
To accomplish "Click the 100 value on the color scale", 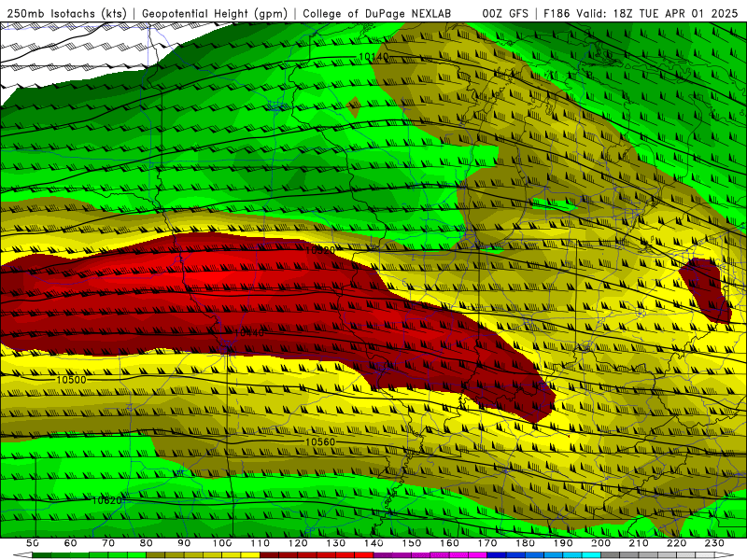I will 222,543.
